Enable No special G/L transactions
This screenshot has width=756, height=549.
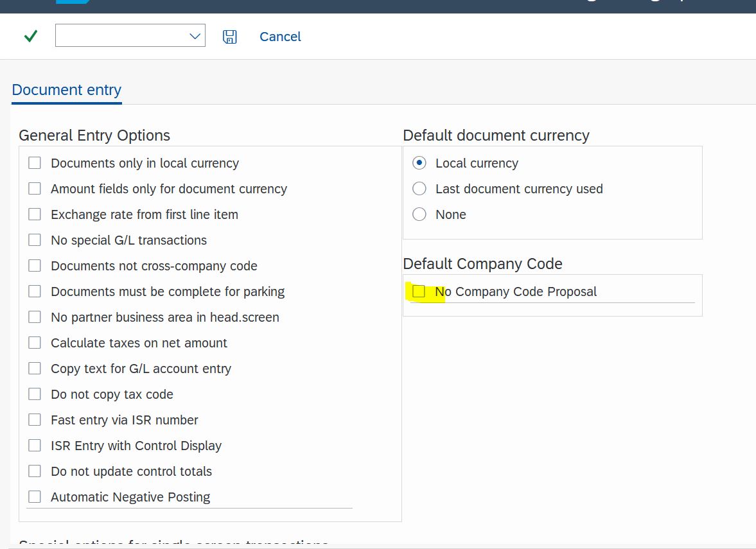click(35, 240)
